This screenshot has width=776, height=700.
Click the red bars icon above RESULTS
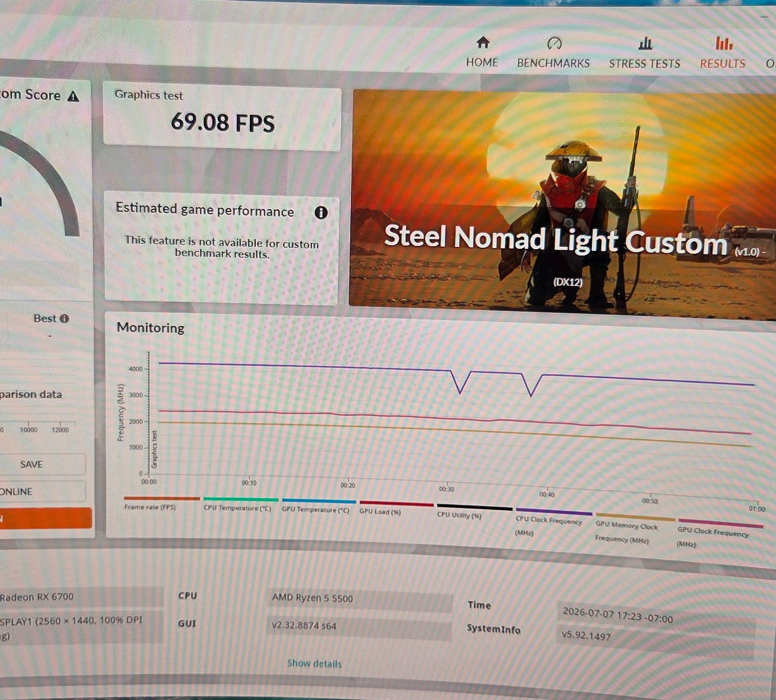point(724,43)
